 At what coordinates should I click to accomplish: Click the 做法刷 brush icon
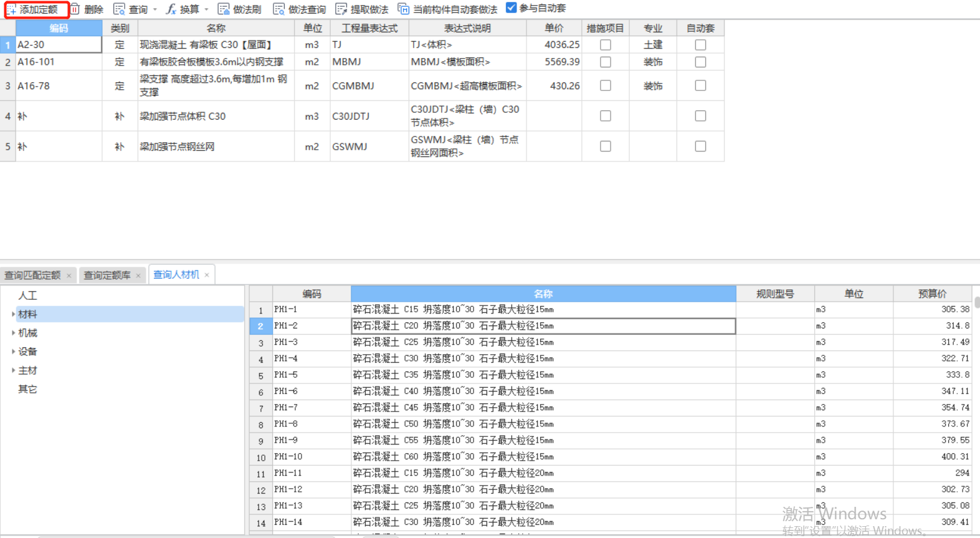coord(224,9)
